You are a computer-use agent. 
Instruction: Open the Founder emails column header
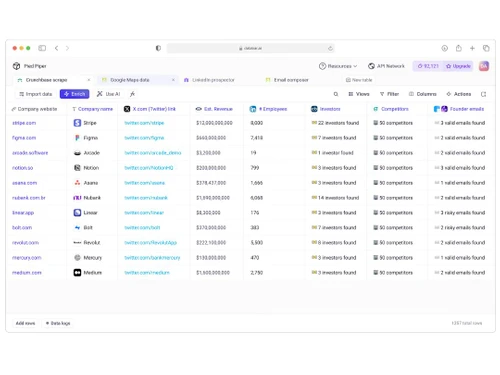pos(459,109)
